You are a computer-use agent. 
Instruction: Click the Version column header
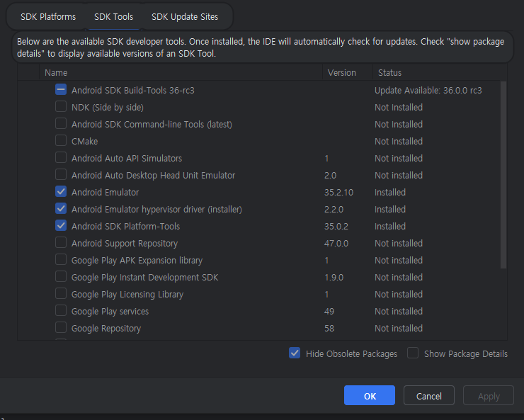click(348, 72)
